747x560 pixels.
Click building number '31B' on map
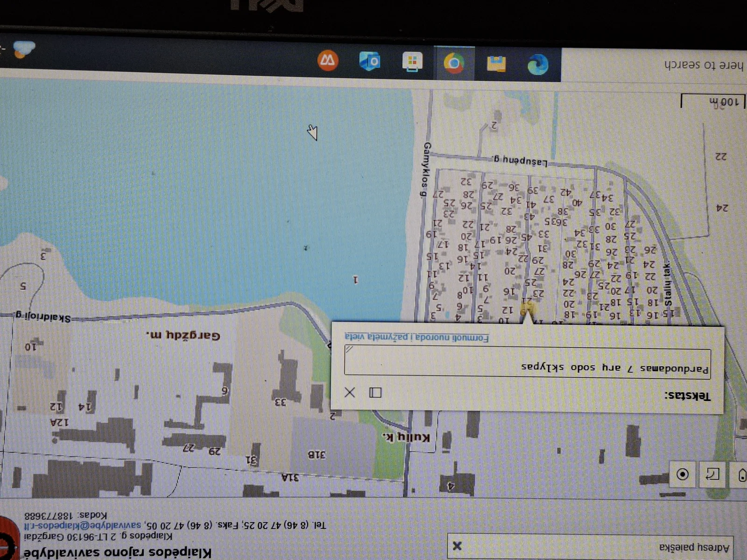pos(317,454)
